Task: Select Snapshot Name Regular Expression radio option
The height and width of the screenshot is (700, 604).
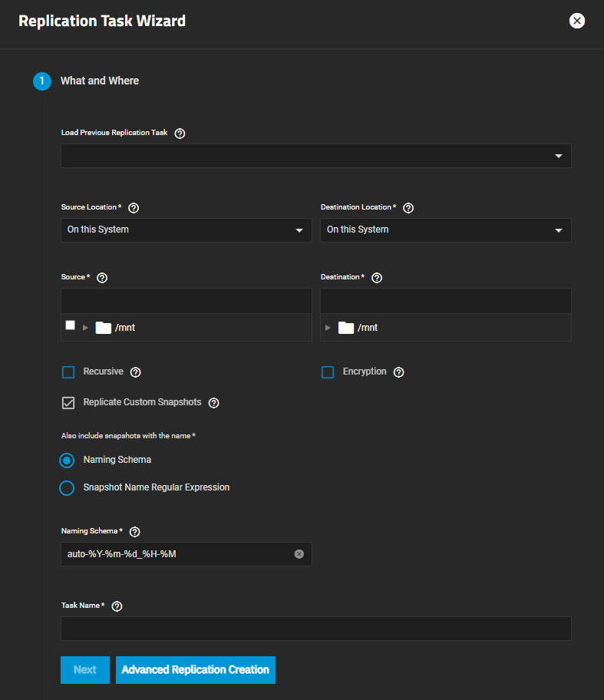Action: (68, 488)
